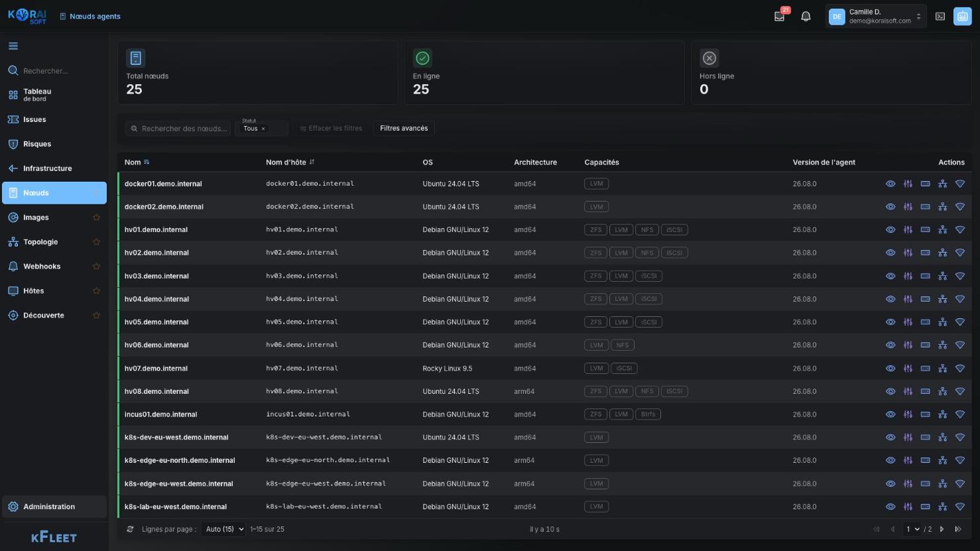Open Découverte in the sidebar

54,316
